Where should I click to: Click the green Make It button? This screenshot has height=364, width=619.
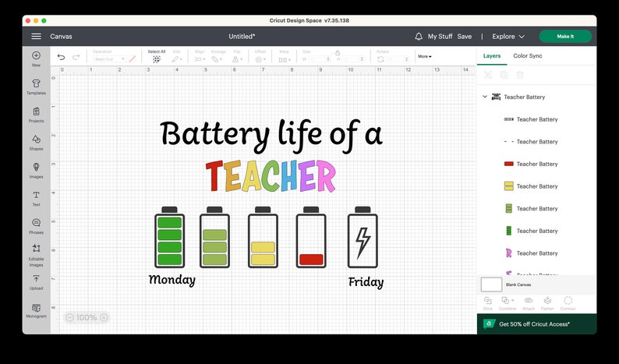point(565,37)
